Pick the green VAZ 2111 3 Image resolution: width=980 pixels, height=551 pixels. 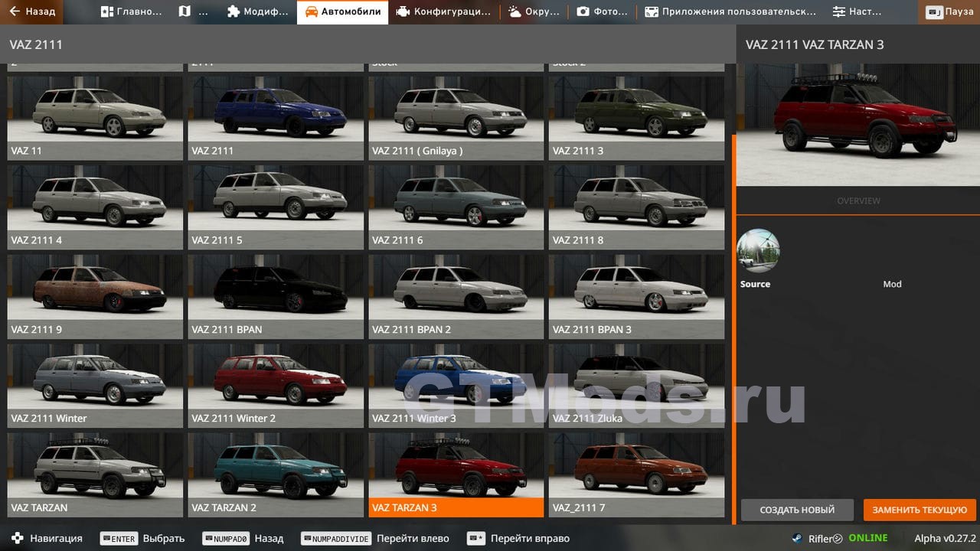637,118
